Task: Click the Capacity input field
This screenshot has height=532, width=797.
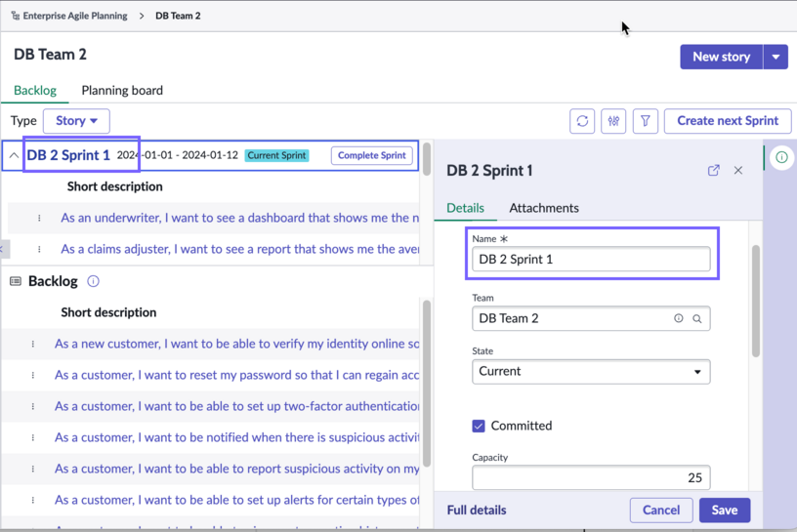Action: [x=591, y=477]
